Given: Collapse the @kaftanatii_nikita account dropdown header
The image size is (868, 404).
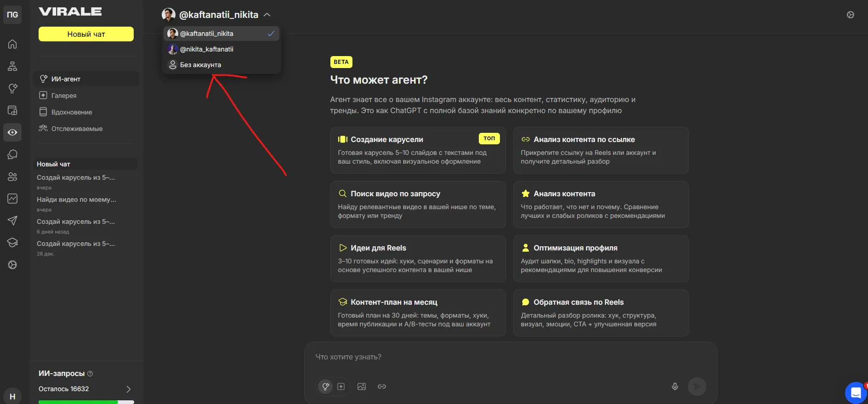Looking at the screenshot, I should [x=216, y=15].
